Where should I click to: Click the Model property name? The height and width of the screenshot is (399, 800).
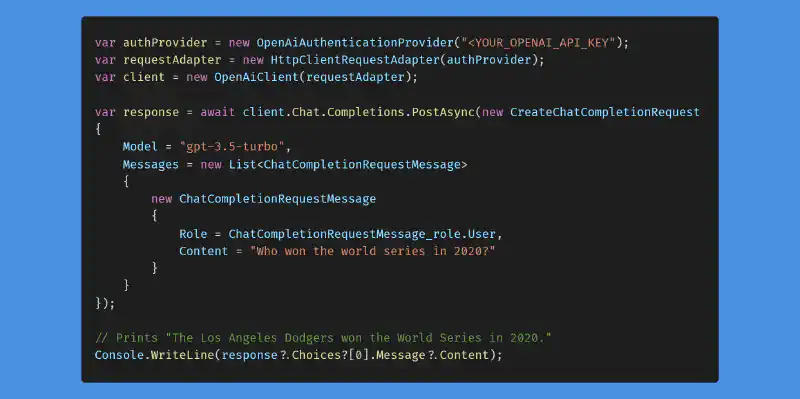[140, 147]
